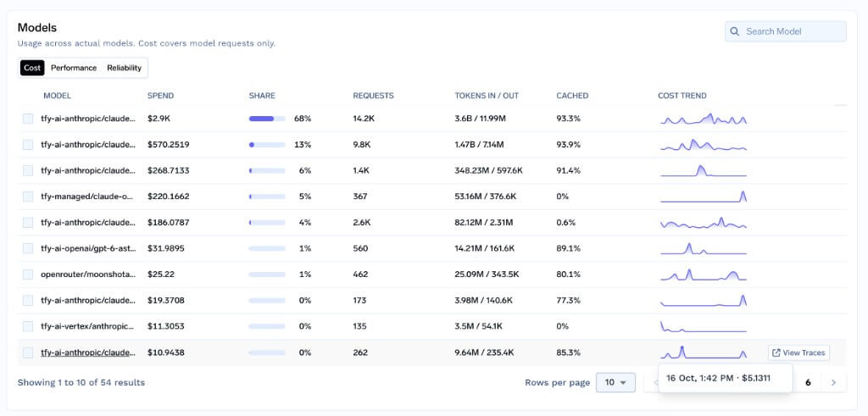Screen dimensions: 868x416
Task: Switch to the Cost tab
Action: tap(32, 68)
